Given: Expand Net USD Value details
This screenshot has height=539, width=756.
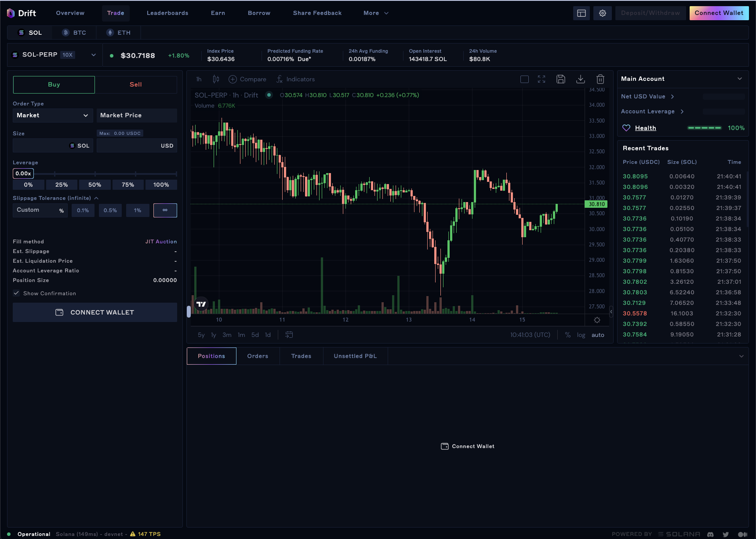Looking at the screenshot, I should point(672,97).
